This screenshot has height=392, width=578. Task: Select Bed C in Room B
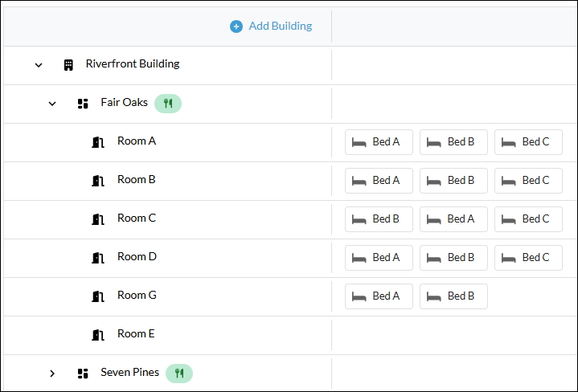pos(529,181)
